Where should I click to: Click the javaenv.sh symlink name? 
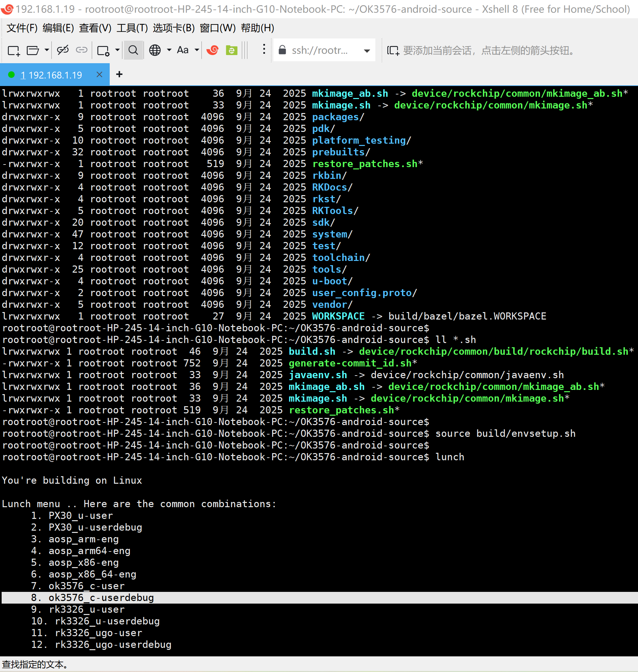[318, 375]
